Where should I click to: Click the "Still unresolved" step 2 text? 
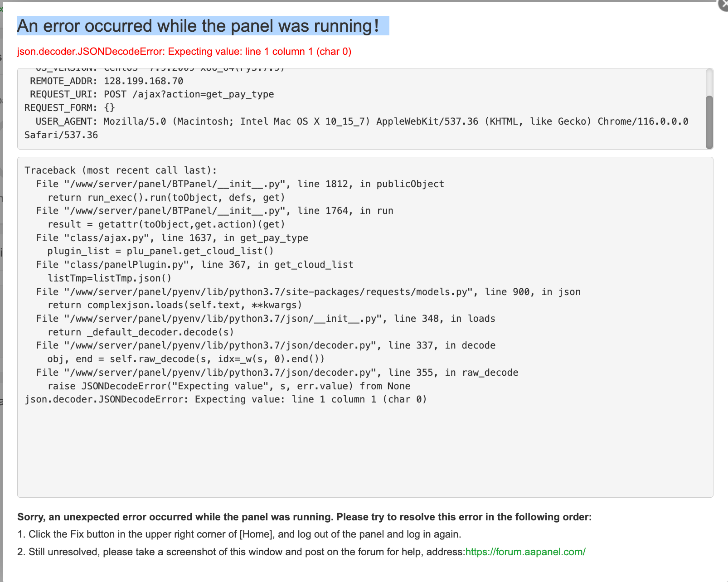240,552
